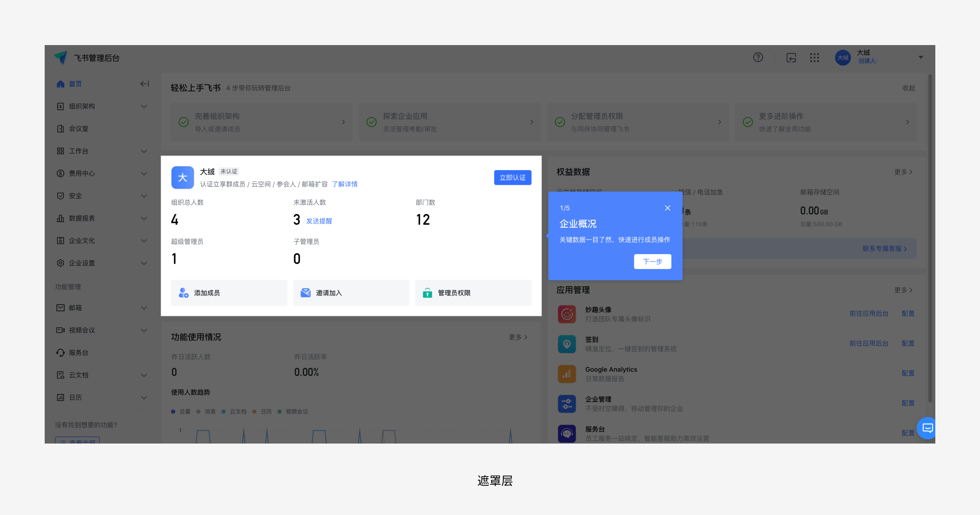Click the 发送提醒 link
This screenshot has width=980, height=515.
[319, 221]
